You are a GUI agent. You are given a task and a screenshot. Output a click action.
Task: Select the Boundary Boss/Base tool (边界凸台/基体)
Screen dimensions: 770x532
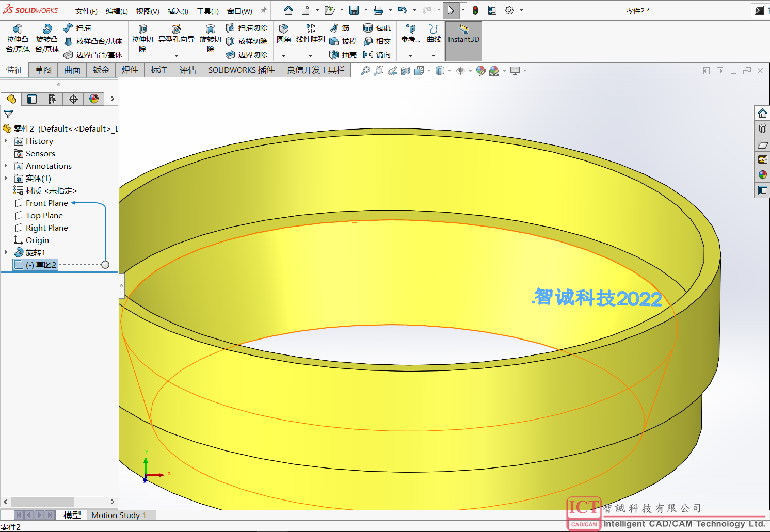(x=93, y=55)
